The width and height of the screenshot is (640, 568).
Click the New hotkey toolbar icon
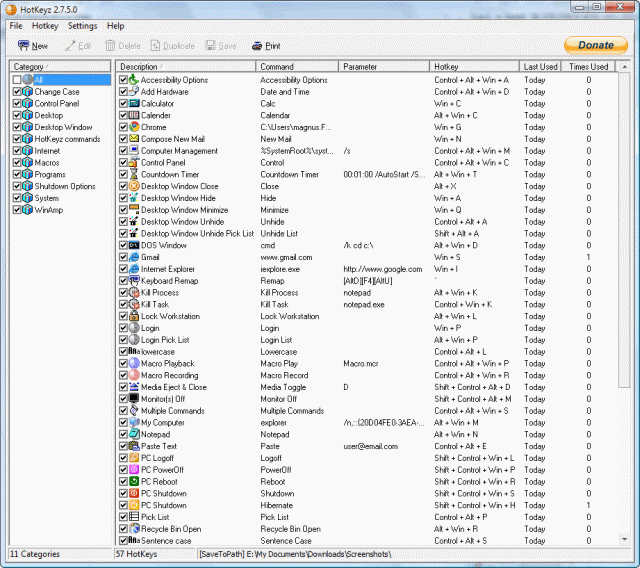pos(23,46)
